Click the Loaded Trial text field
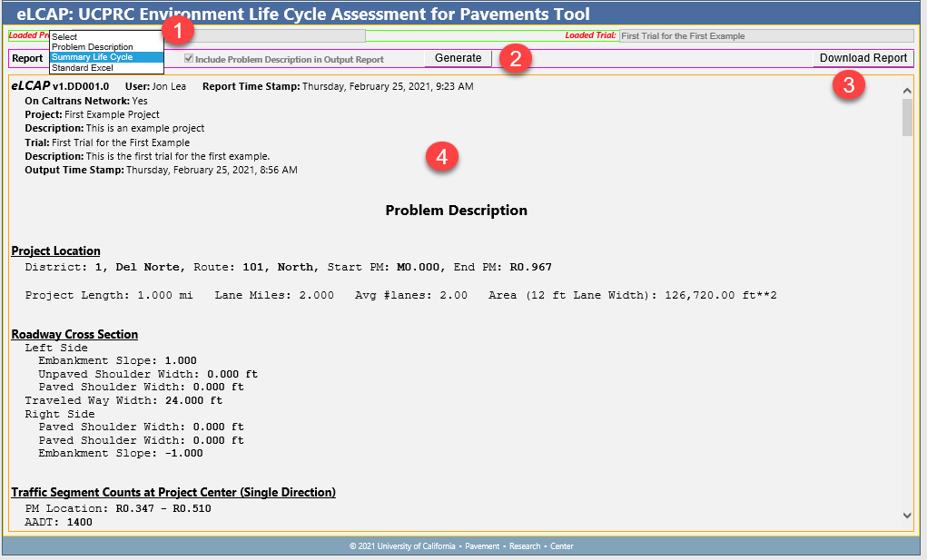This screenshot has height=560, width=927. [x=765, y=36]
